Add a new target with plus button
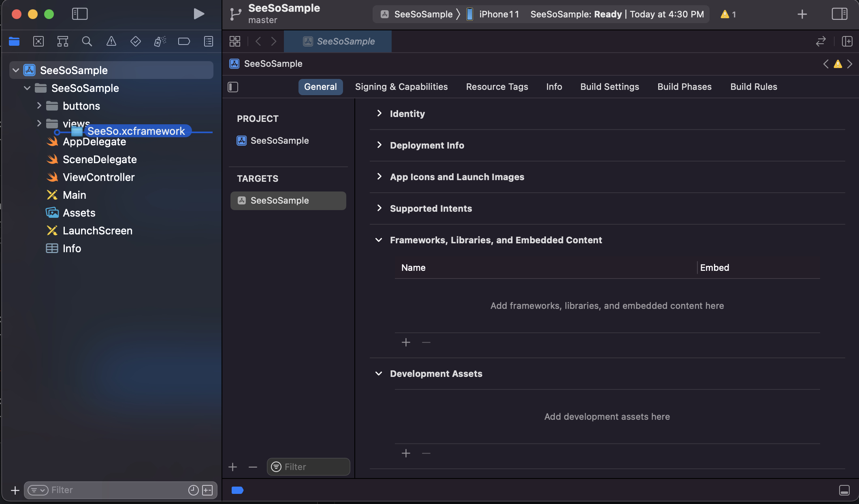The image size is (859, 504). 232,467
